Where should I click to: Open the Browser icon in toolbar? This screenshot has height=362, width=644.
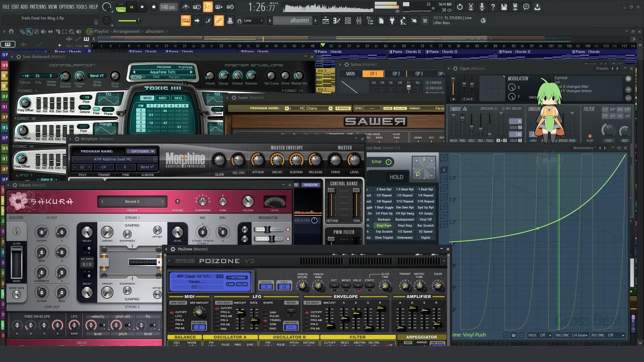tap(370, 21)
